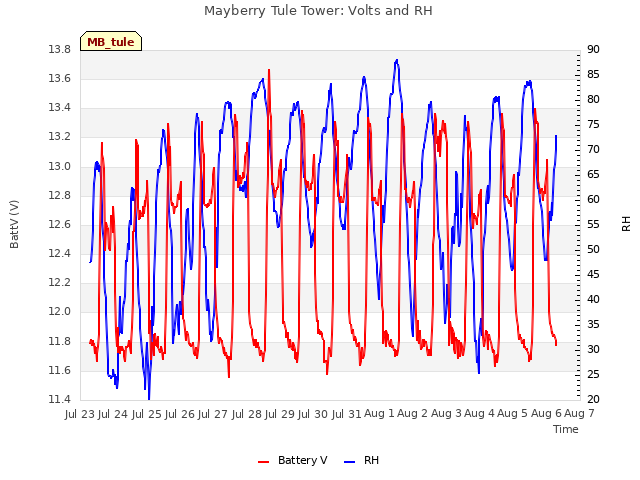Click the Aug 3 date label
Image resolution: width=640 pixels, height=480 pixels.
446,414
